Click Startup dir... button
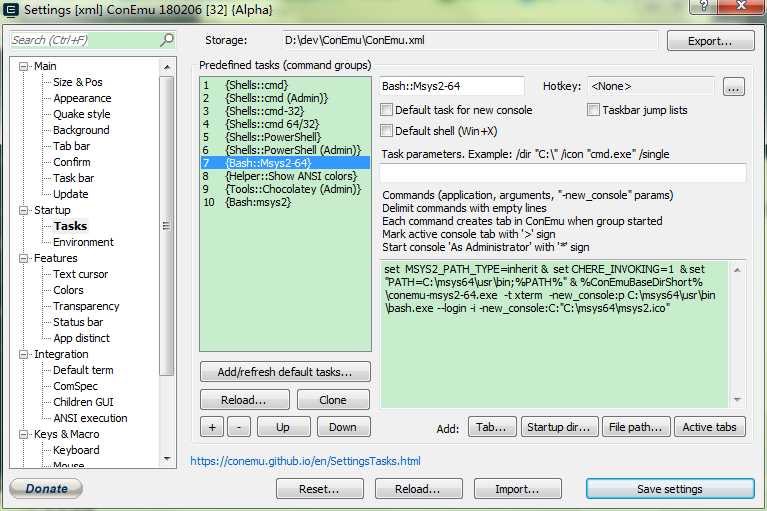767x511 pixels. (559, 427)
